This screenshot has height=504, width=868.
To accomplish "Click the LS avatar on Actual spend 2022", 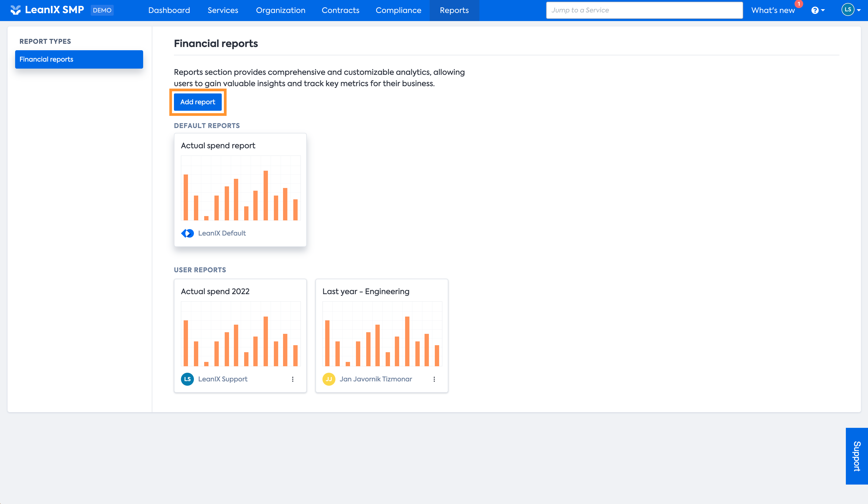I will 187,379.
